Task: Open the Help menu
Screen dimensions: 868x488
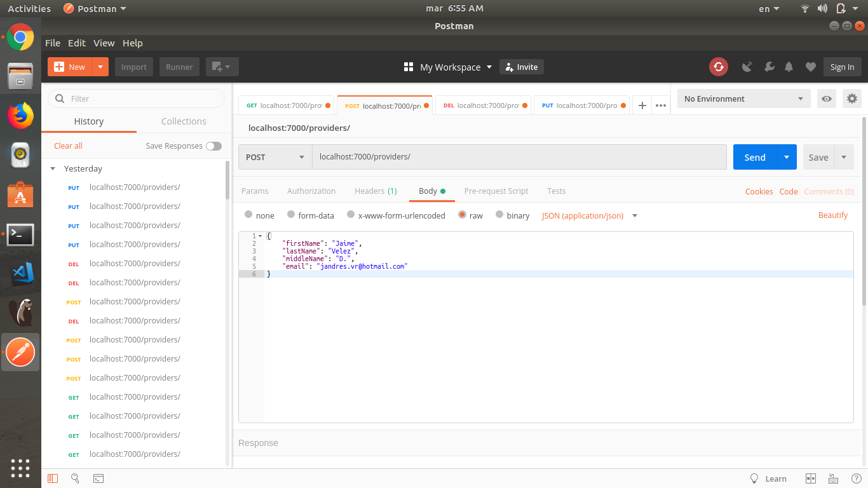Action: (133, 43)
